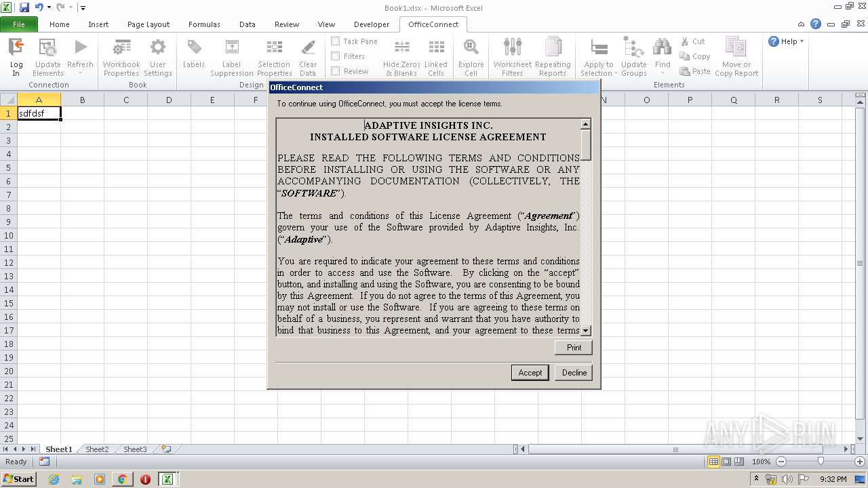
Task: Click the Save icon in Quick Access Toolbar
Action: click(24, 7)
